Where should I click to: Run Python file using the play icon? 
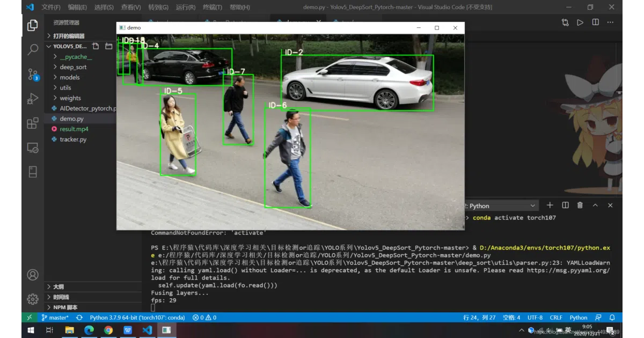pos(580,23)
